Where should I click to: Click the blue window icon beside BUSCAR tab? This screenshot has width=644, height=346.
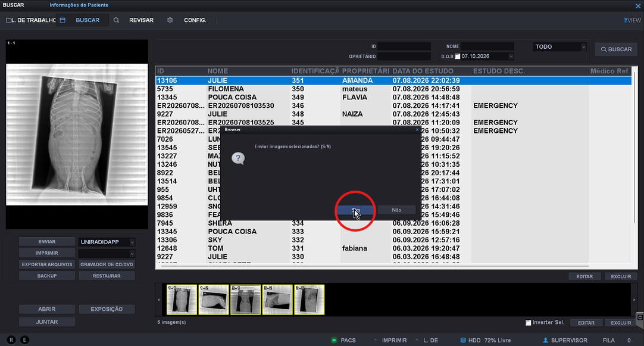62,20
